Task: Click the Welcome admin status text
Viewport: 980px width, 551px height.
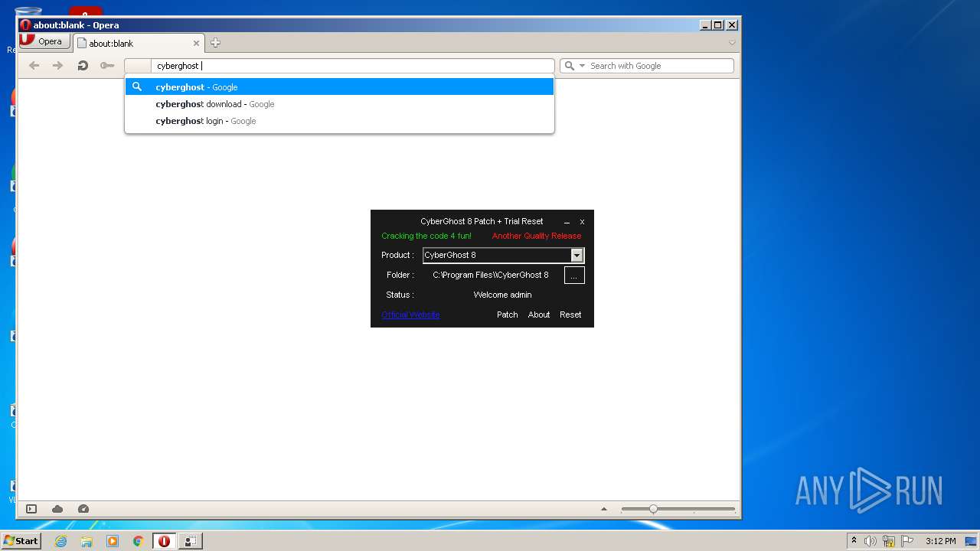Action: [x=502, y=295]
